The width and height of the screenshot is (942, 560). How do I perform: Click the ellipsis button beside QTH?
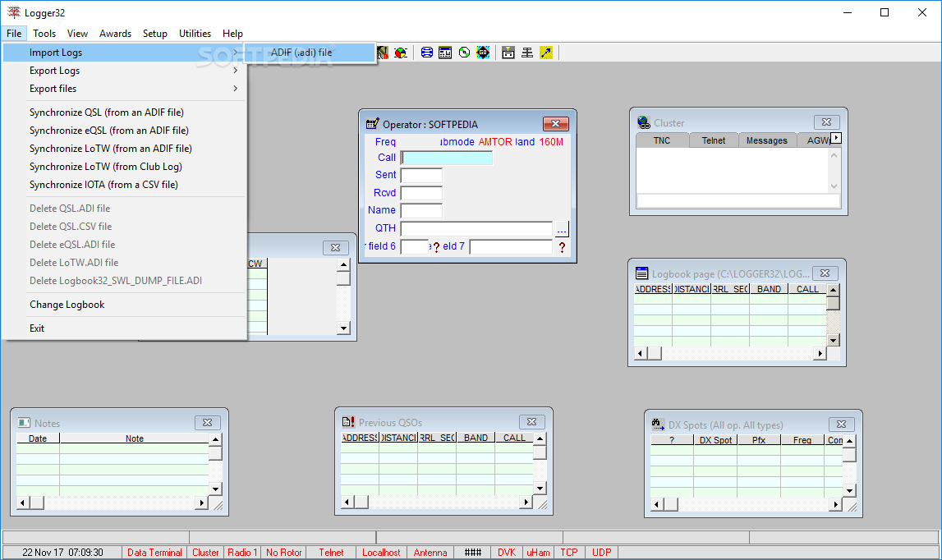pos(561,229)
